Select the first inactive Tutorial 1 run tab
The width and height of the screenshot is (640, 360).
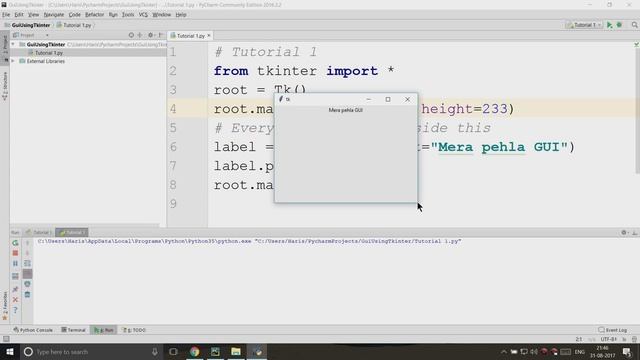pyautogui.click(x=38, y=232)
